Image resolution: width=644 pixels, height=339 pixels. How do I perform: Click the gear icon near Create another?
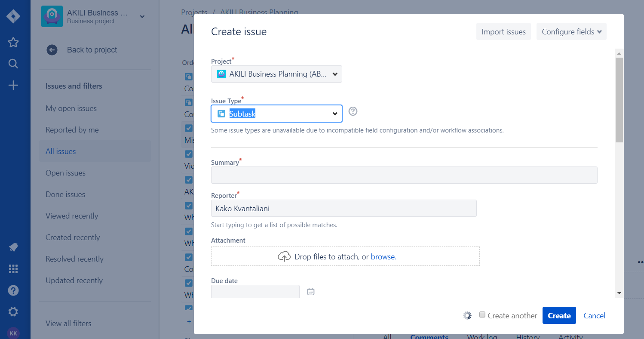[x=467, y=315]
